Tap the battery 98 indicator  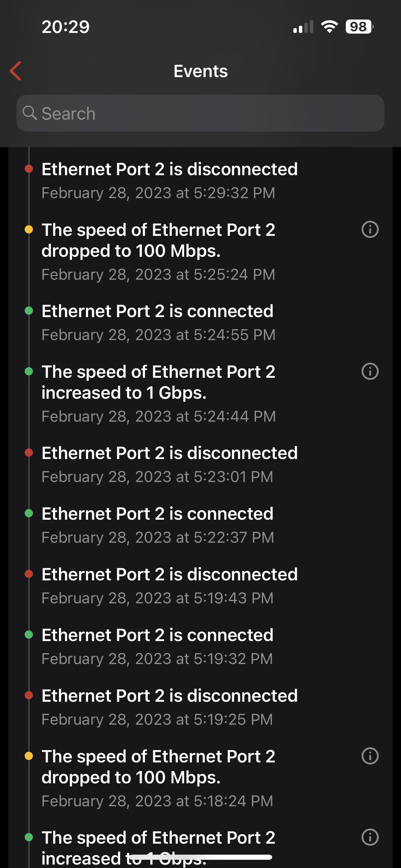pyautogui.click(x=359, y=27)
